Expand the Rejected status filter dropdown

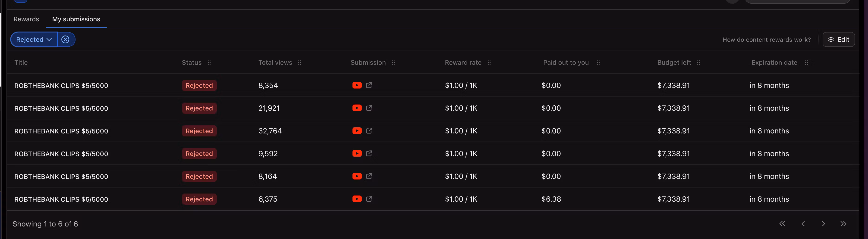[34, 39]
